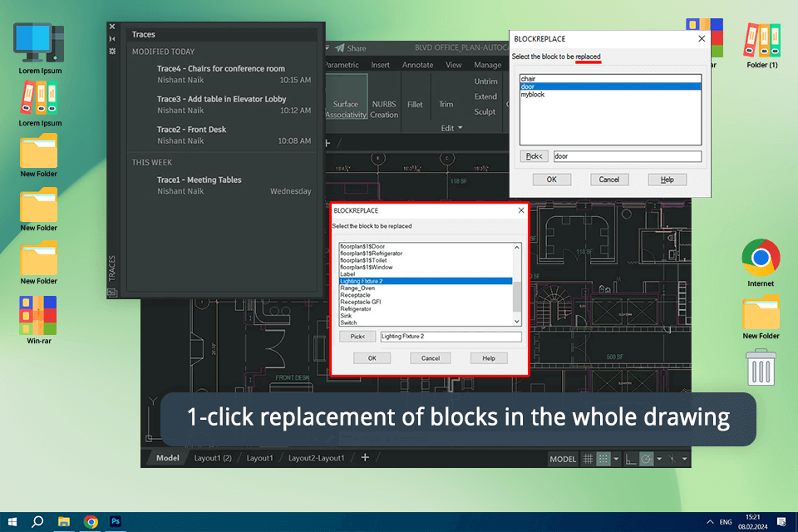Image resolution: width=798 pixels, height=532 pixels.
Task: Click OK in the Lighting Fixture 2 dialog
Action: click(x=372, y=358)
